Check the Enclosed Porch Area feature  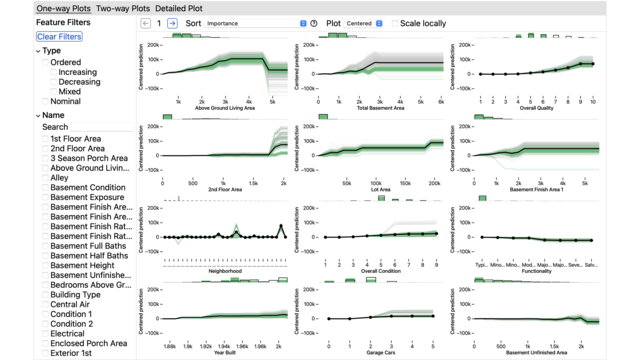point(45,344)
